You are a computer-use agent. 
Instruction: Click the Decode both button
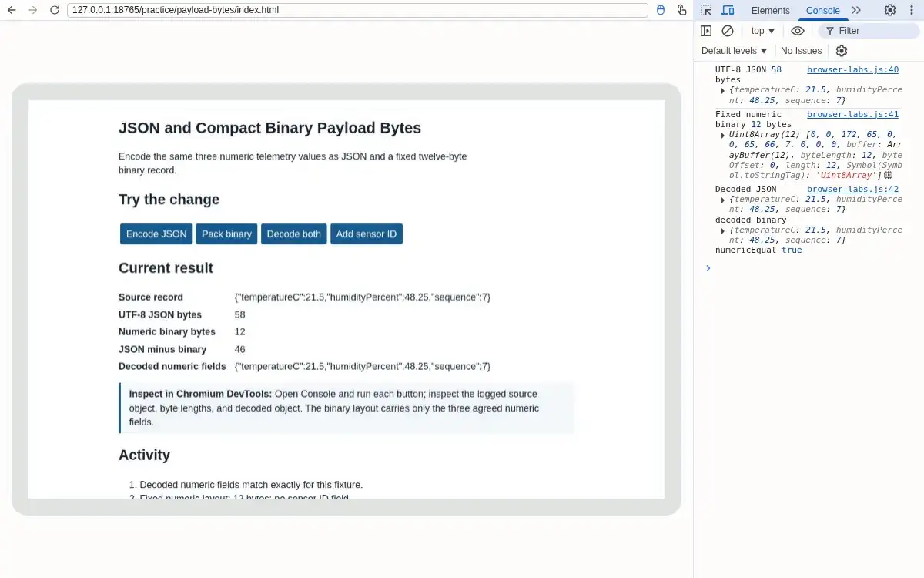(x=294, y=234)
